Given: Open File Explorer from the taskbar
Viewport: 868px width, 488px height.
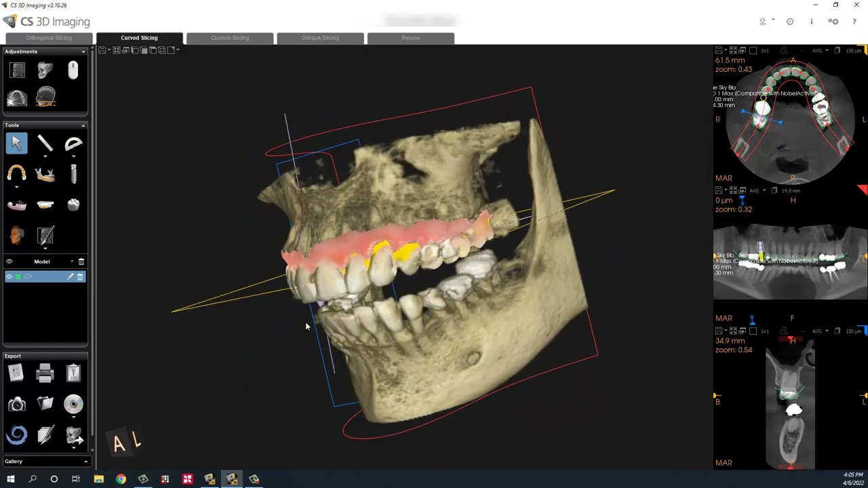Looking at the screenshot, I should pyautogui.click(x=98, y=479).
